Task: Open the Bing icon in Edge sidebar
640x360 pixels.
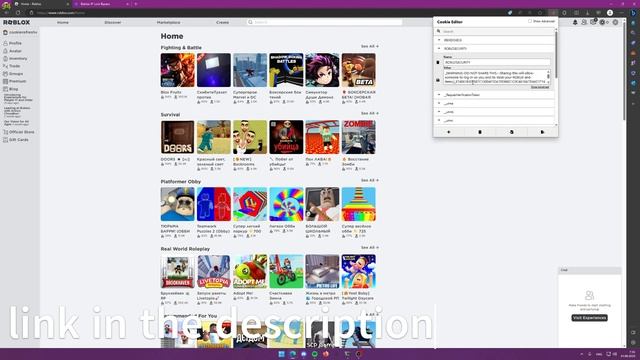Action: (633, 13)
